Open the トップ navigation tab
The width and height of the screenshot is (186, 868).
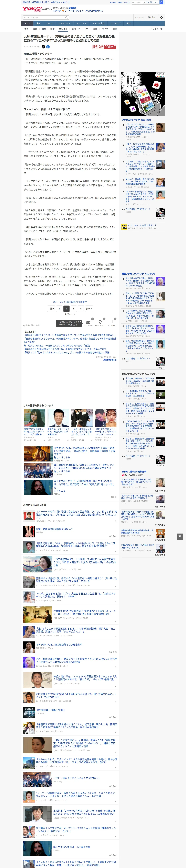27,23
